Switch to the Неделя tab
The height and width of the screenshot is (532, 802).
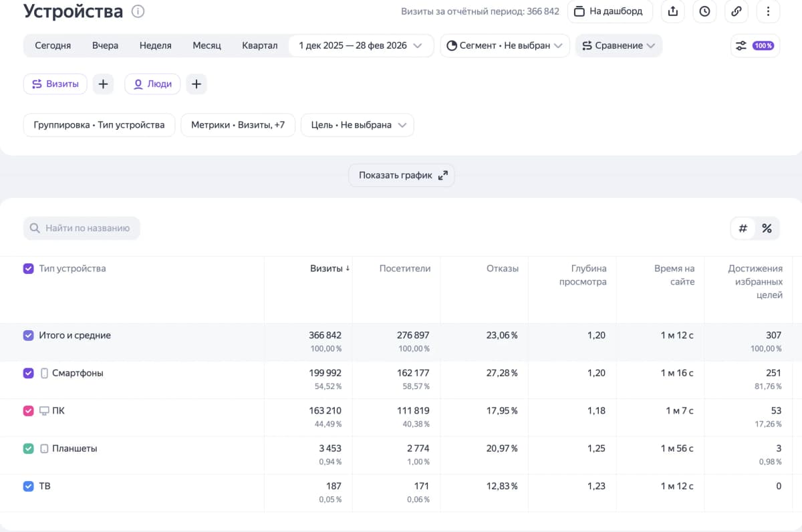click(x=155, y=45)
